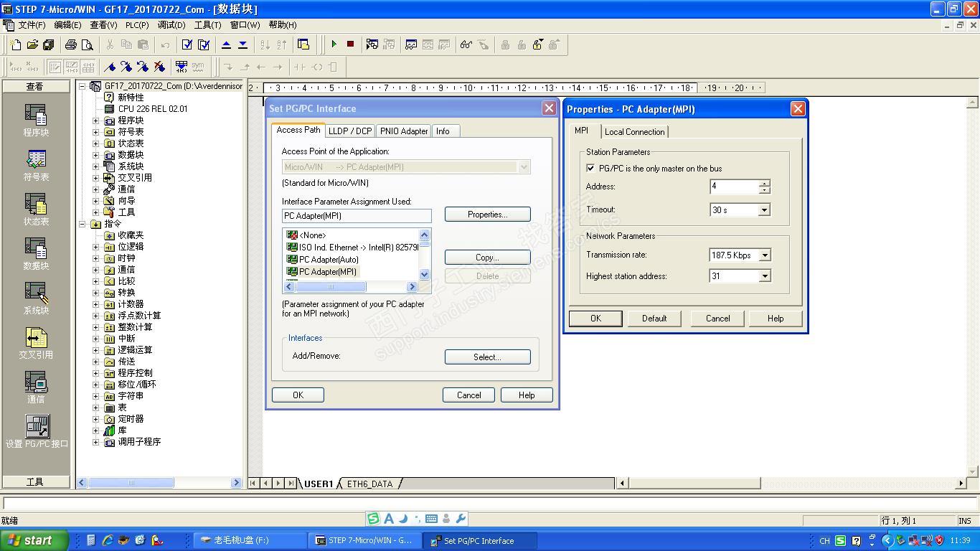Increase the Address value with up arrow
Image resolution: width=980 pixels, height=551 pixels.
[765, 183]
